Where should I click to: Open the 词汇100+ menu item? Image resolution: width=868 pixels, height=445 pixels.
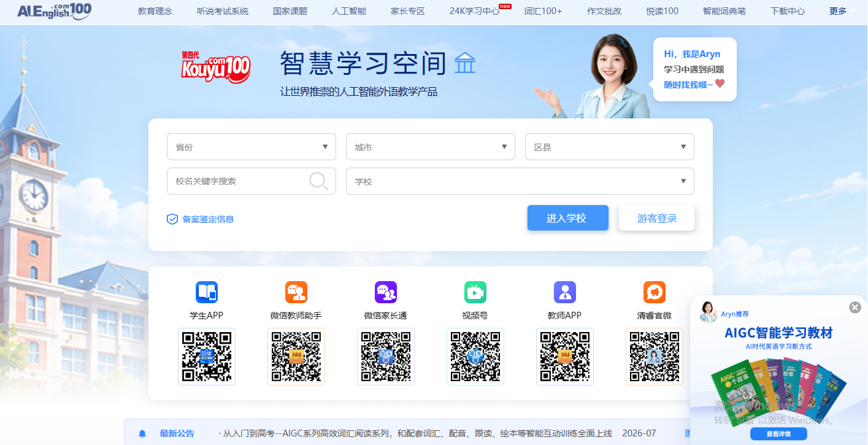pos(543,11)
